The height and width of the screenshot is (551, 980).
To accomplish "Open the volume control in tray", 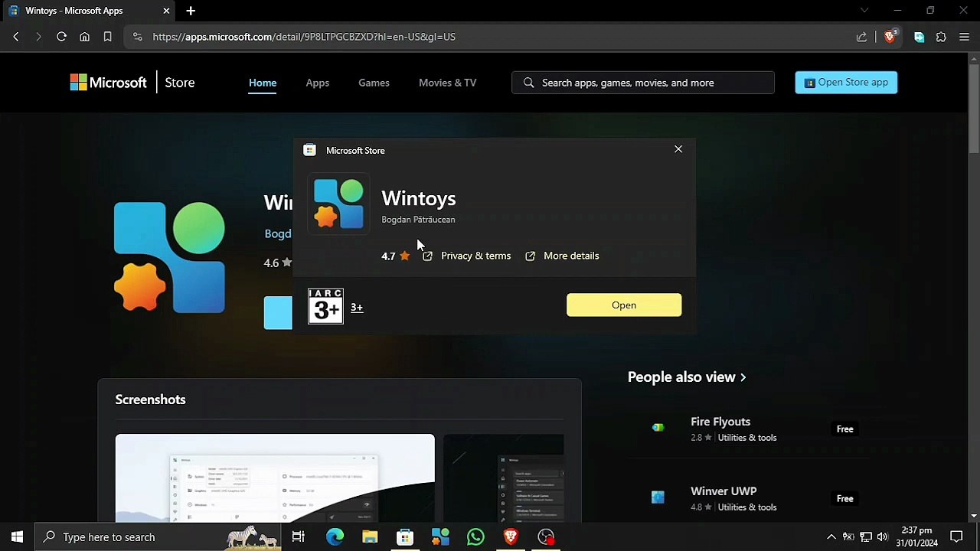I will [883, 537].
